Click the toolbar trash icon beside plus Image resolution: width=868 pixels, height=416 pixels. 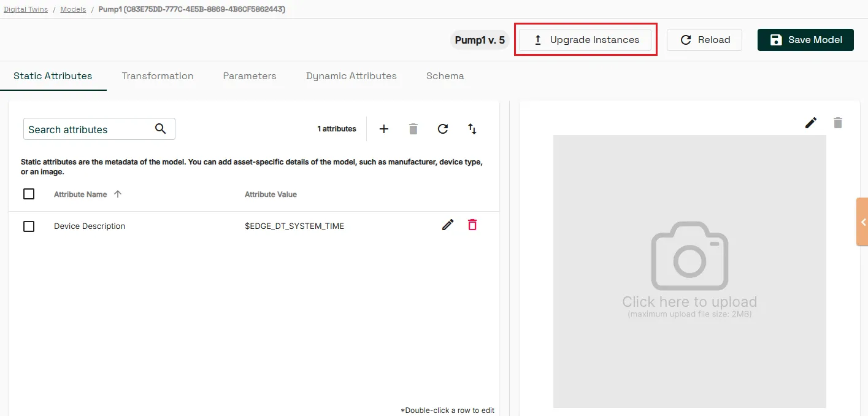click(413, 129)
